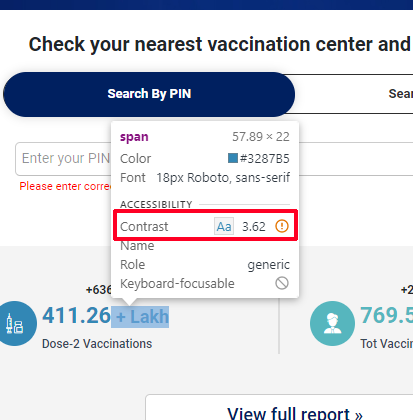The width and height of the screenshot is (413, 420).
Task: Click the highlighted + Lakh text
Action: [140, 317]
